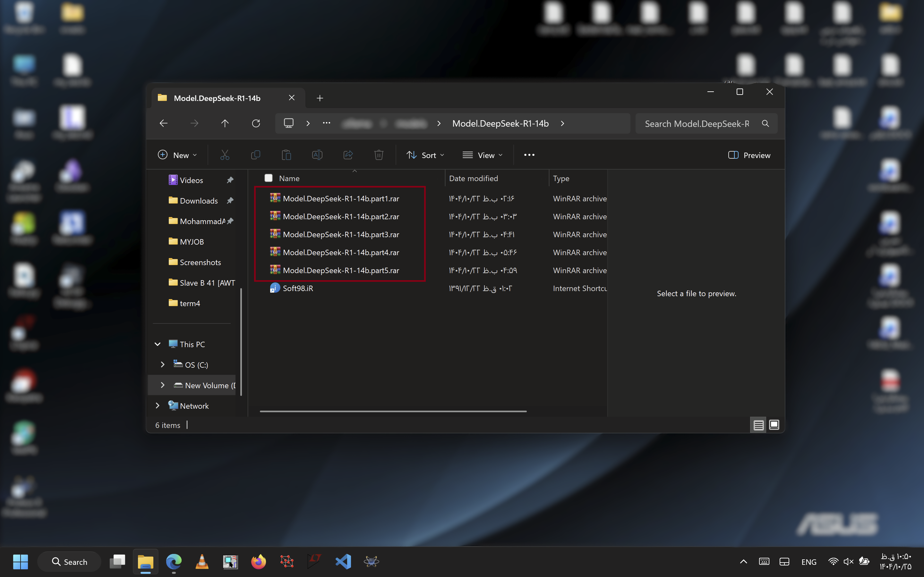Click the Rename icon in the toolbar

pyautogui.click(x=317, y=155)
